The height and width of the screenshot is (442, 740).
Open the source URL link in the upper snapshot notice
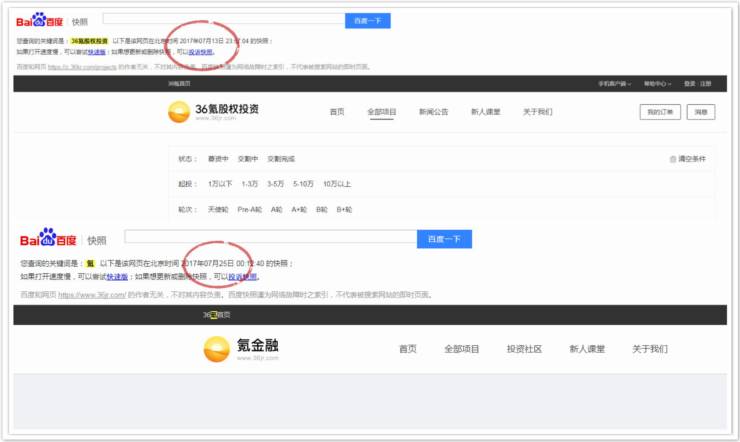82,67
